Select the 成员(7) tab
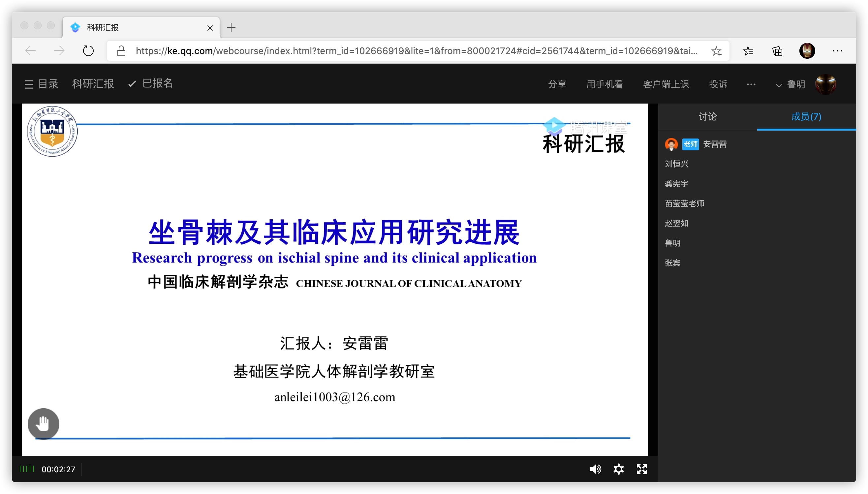868x494 pixels. (806, 117)
